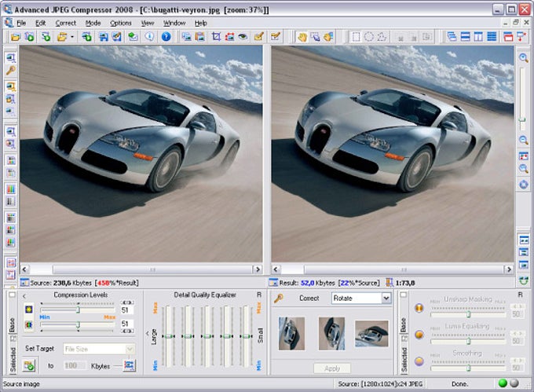
Task: Click the zoom in magnifier on right sidebar
Action: tap(523, 57)
